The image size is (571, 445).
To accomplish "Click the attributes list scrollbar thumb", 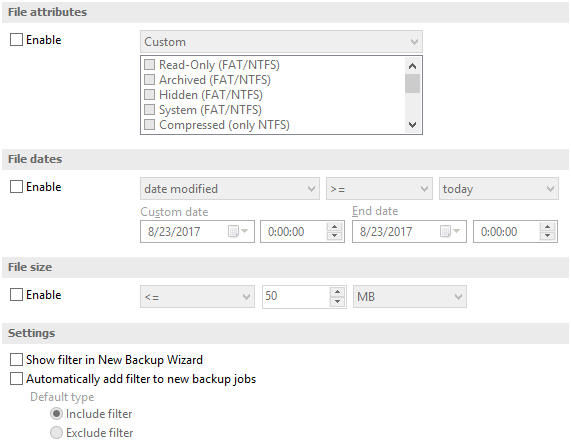I will (x=412, y=83).
